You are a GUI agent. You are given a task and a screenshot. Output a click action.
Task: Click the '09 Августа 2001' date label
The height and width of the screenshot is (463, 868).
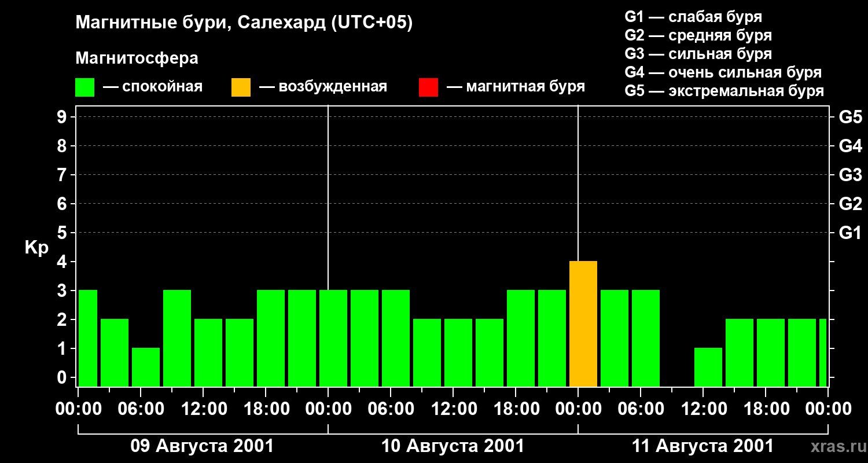click(202, 446)
